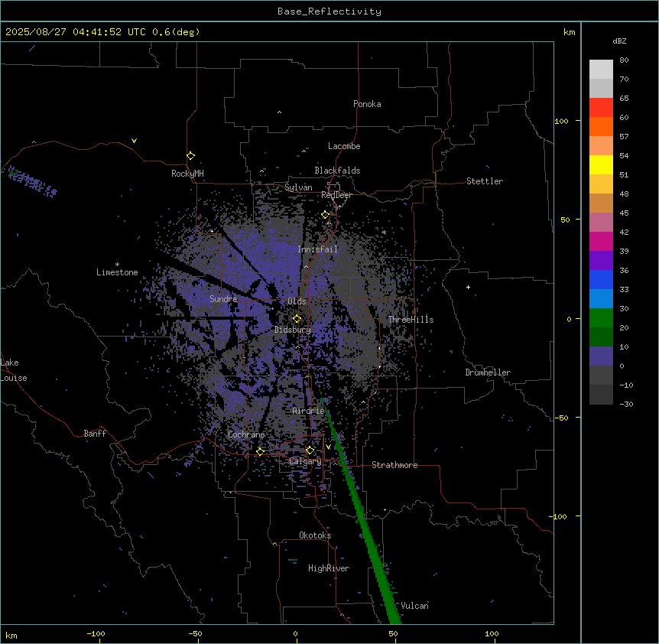The height and width of the screenshot is (644, 659).
Task: Click the Didsbury label
Action: [293, 330]
